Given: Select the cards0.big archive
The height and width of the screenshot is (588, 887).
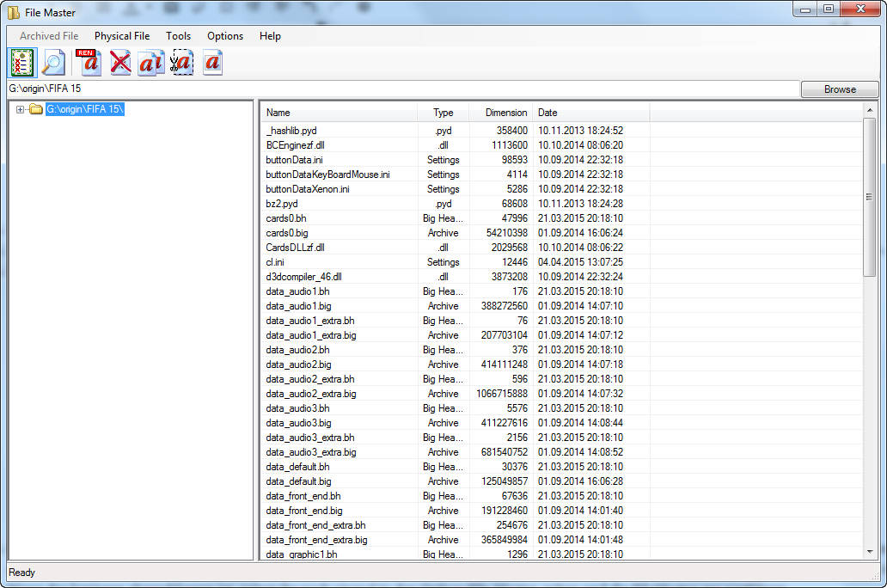Looking at the screenshot, I should coord(287,233).
